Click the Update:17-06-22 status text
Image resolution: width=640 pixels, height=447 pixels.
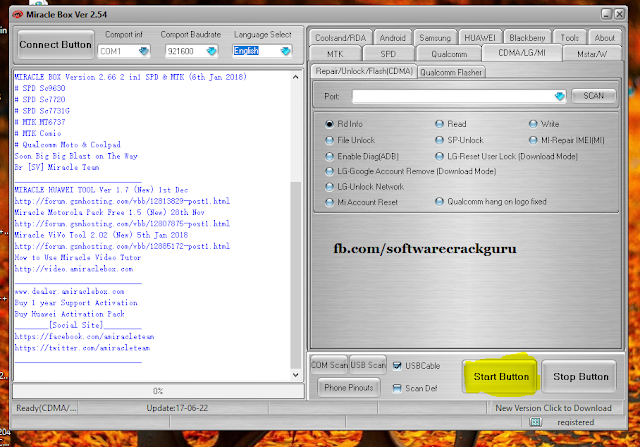pos(177,408)
